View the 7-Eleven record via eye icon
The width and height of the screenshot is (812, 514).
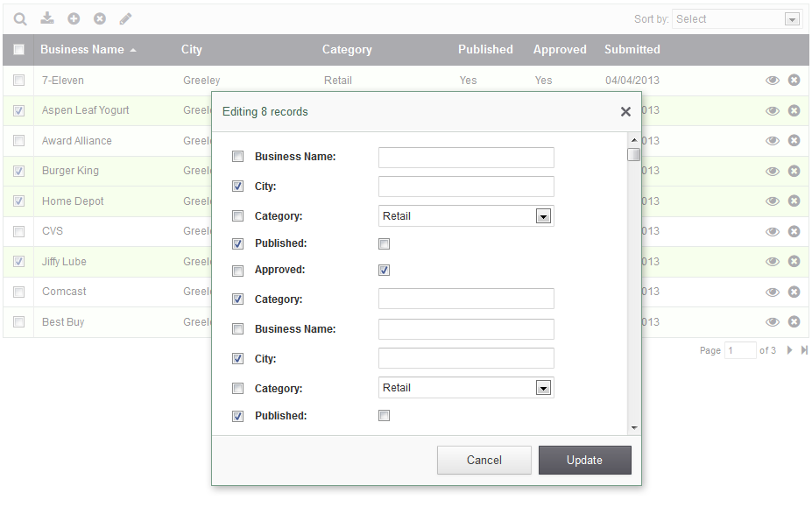tap(772, 81)
